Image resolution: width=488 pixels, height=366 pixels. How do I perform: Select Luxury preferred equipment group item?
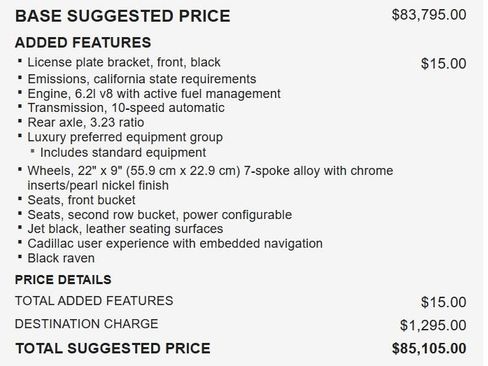click(x=125, y=137)
